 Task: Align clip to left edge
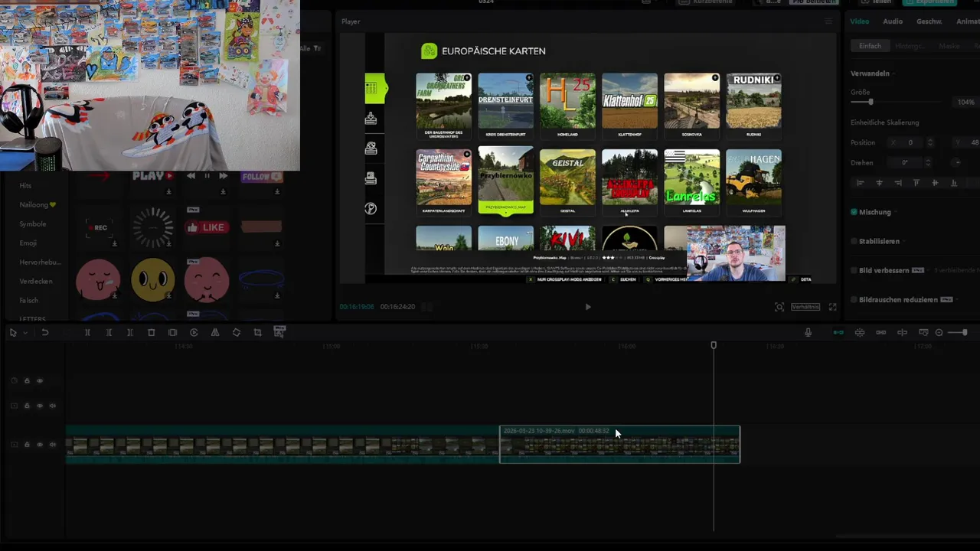[x=861, y=183]
